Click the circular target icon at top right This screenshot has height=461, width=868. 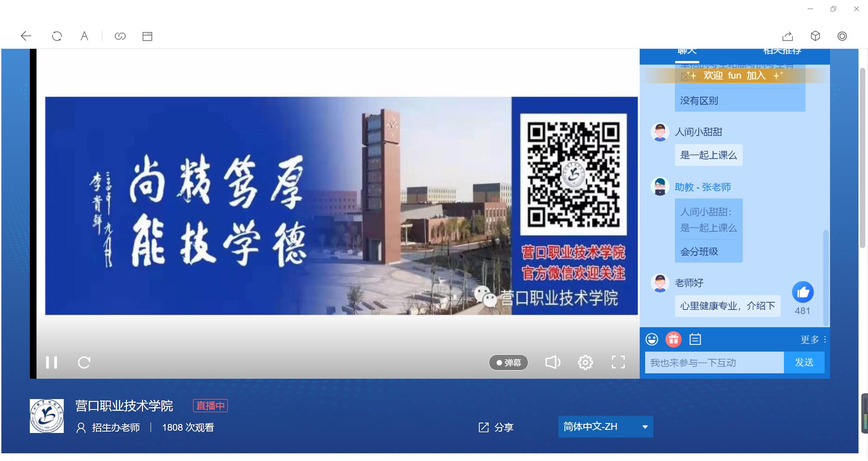click(x=842, y=36)
